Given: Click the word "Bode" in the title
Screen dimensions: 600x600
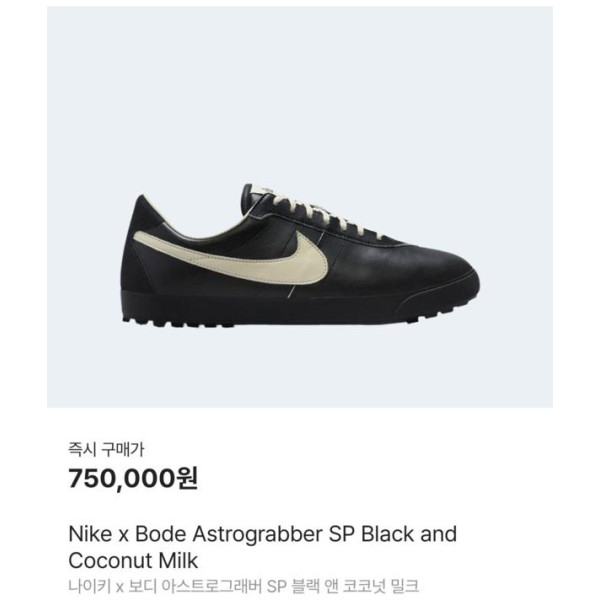Looking at the screenshot, I should (158, 534).
